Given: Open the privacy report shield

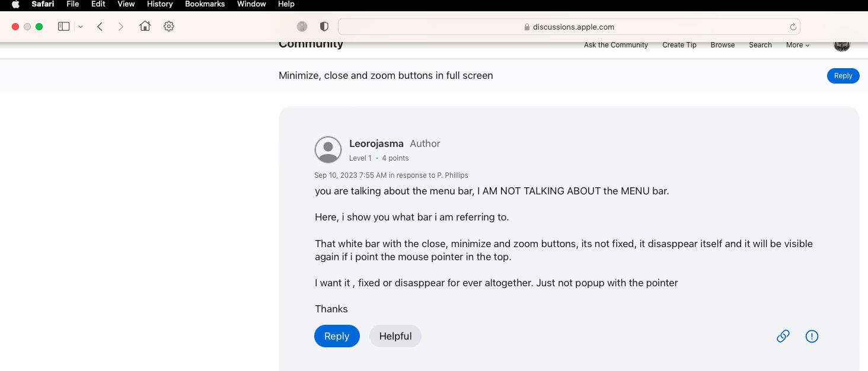Looking at the screenshot, I should 324,27.
